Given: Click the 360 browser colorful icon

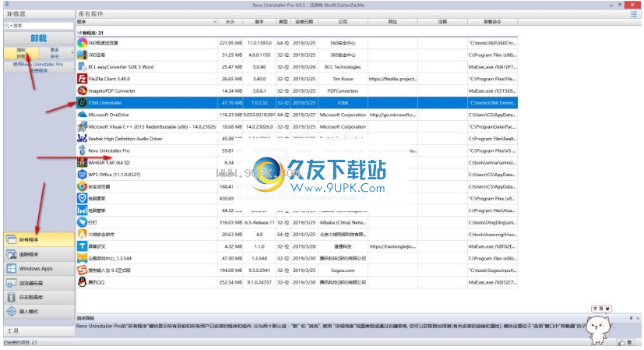Looking at the screenshot, I should click(x=82, y=43).
